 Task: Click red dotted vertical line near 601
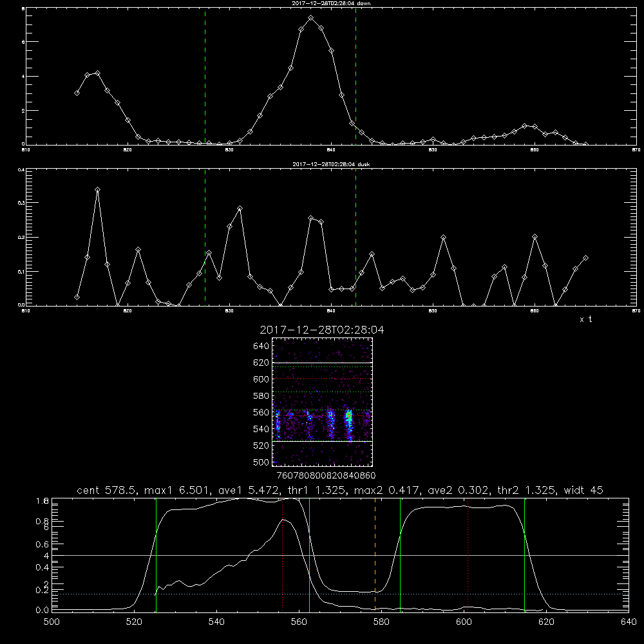[468, 554]
